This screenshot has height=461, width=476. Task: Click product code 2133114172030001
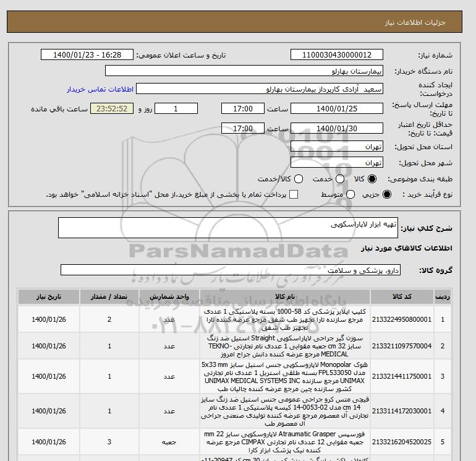tap(402, 411)
